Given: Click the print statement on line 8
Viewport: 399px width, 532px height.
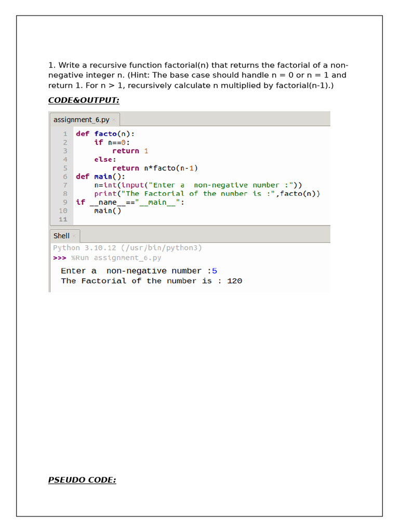Looking at the screenshot, I should tap(207, 194).
